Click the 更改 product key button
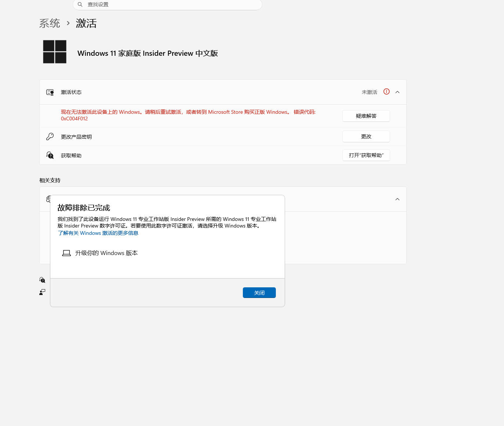Image resolution: width=504 pixels, height=426 pixels. pyautogui.click(x=366, y=136)
